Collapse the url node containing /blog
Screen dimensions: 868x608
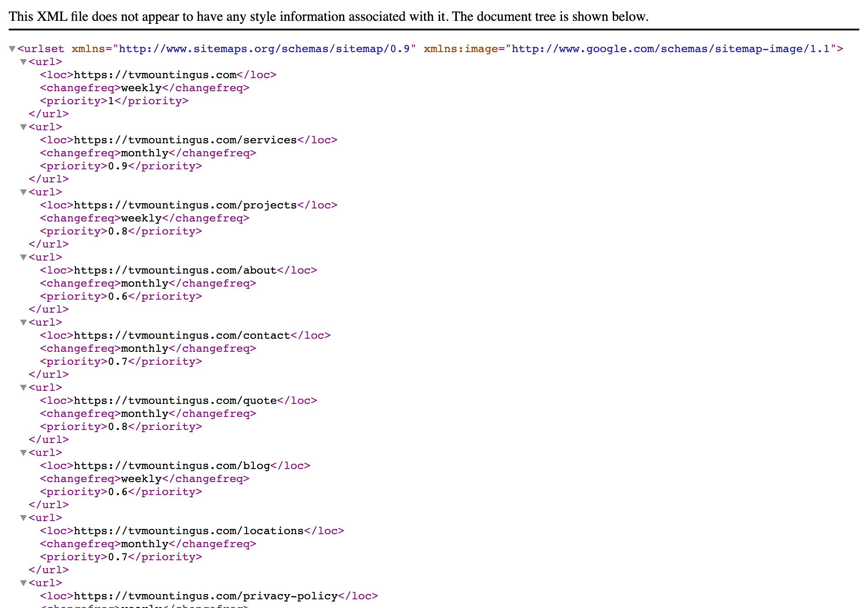pos(23,453)
